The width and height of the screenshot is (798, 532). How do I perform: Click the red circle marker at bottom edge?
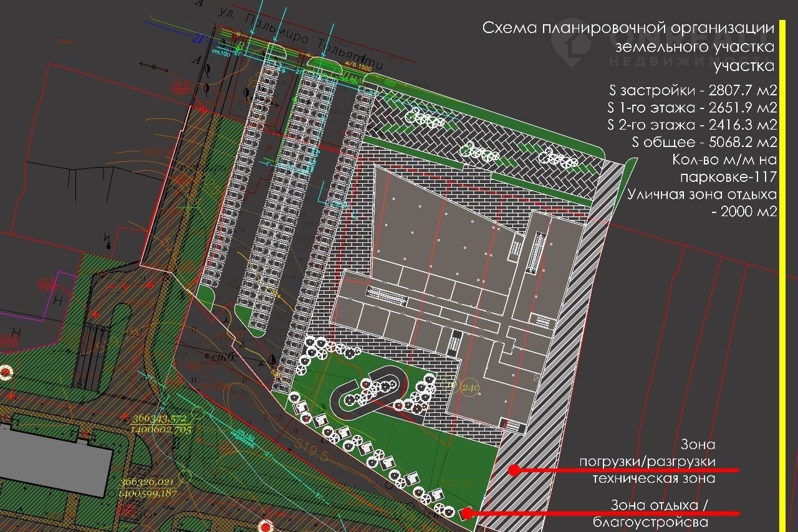(x=265, y=527)
